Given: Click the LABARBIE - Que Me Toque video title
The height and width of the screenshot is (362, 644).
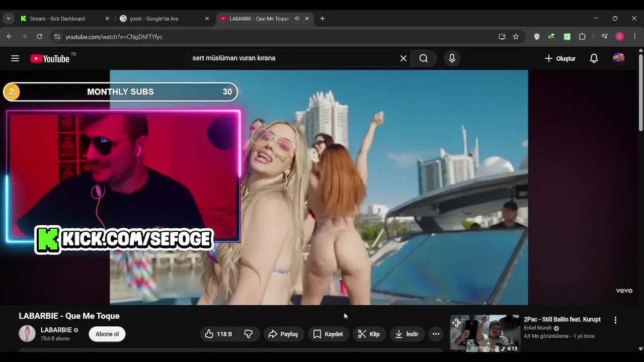Looking at the screenshot, I should (69, 316).
